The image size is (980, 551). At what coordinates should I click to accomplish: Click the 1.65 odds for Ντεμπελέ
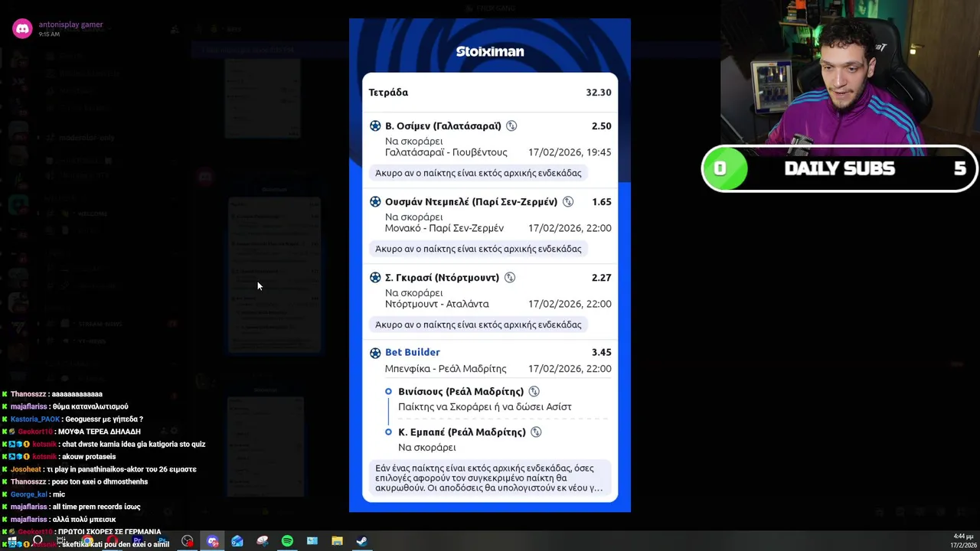tap(602, 202)
